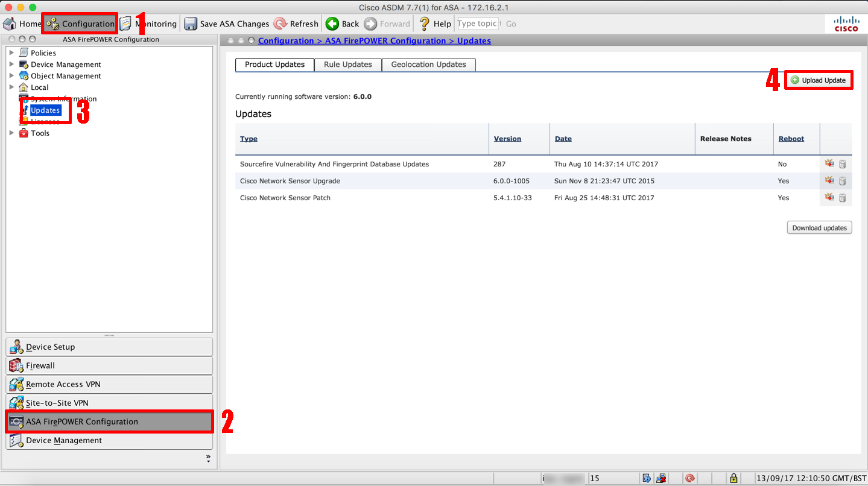Click the Configuration breadcrumb link
The image size is (868, 486).
pyautogui.click(x=285, y=40)
